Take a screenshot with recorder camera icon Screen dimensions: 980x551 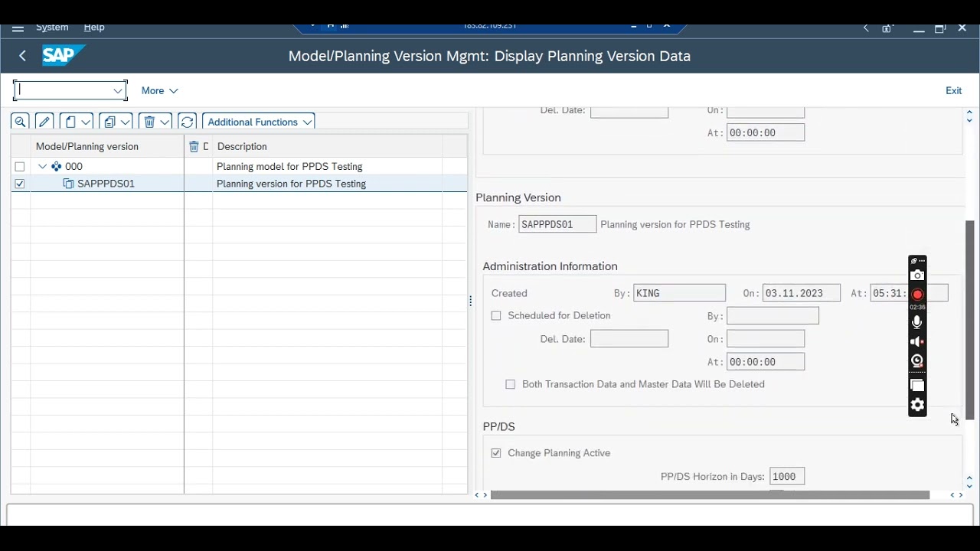(917, 275)
